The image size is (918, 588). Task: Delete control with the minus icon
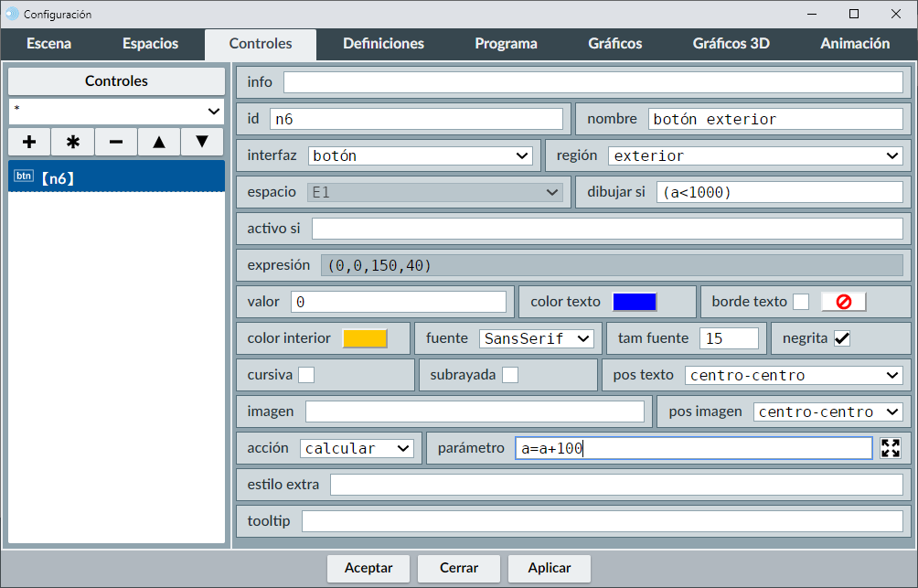coord(116,142)
